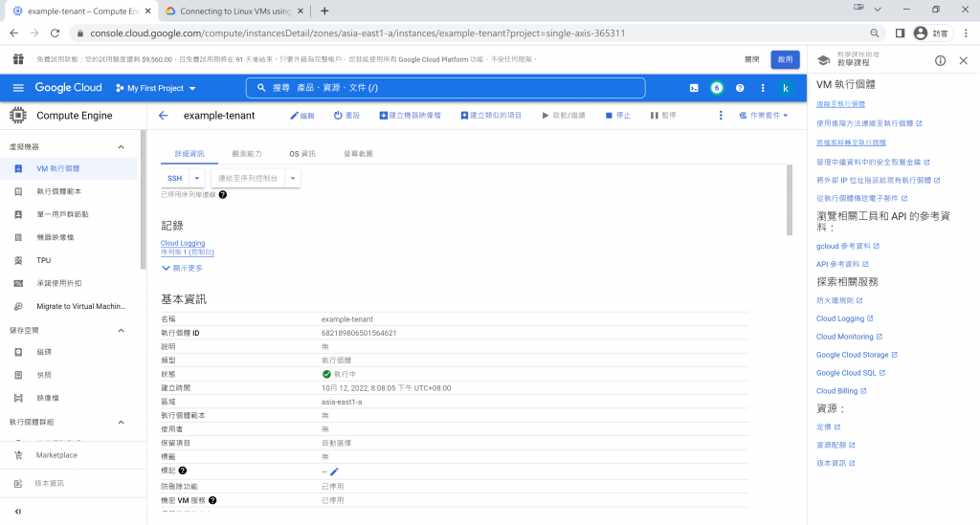
Task: Click the reset power button in toolbar
Action: coord(346,116)
